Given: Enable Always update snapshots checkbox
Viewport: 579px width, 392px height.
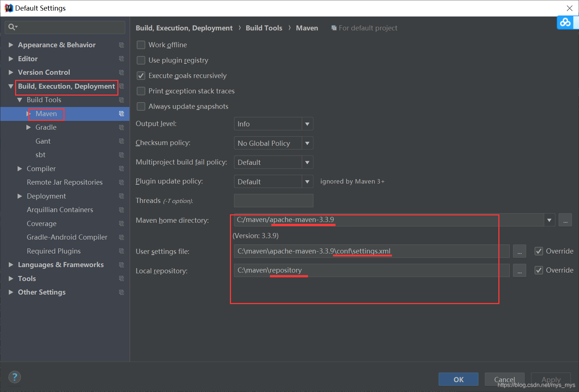Looking at the screenshot, I should [x=141, y=106].
